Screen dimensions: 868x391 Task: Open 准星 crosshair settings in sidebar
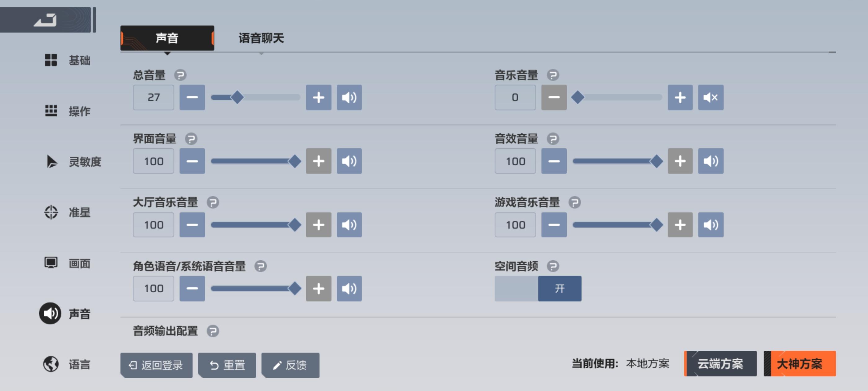coord(67,212)
